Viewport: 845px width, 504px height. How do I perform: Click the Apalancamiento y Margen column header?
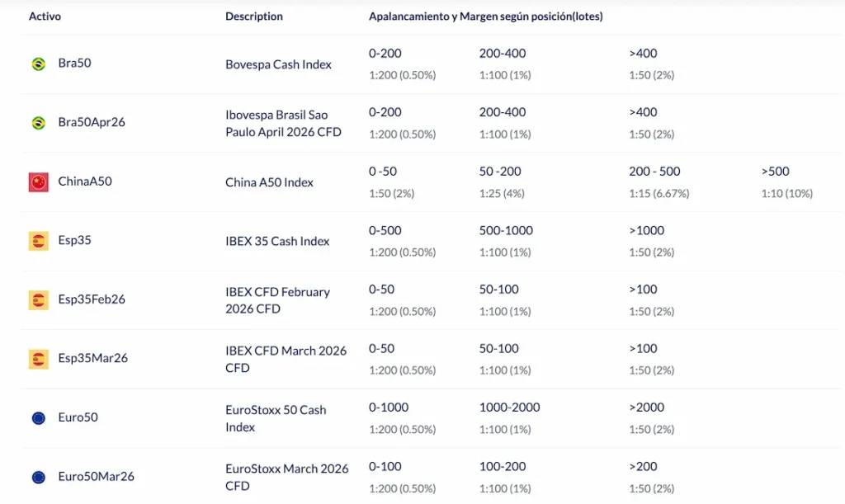point(485,16)
